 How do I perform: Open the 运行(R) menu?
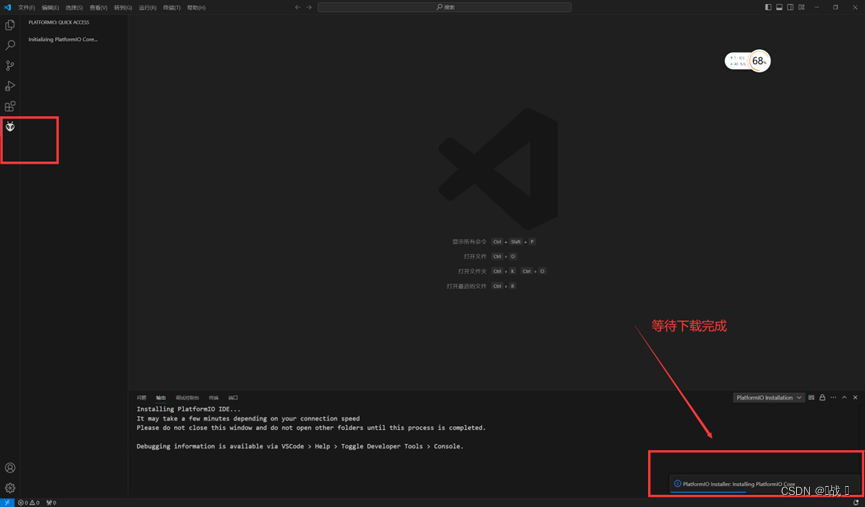[147, 8]
